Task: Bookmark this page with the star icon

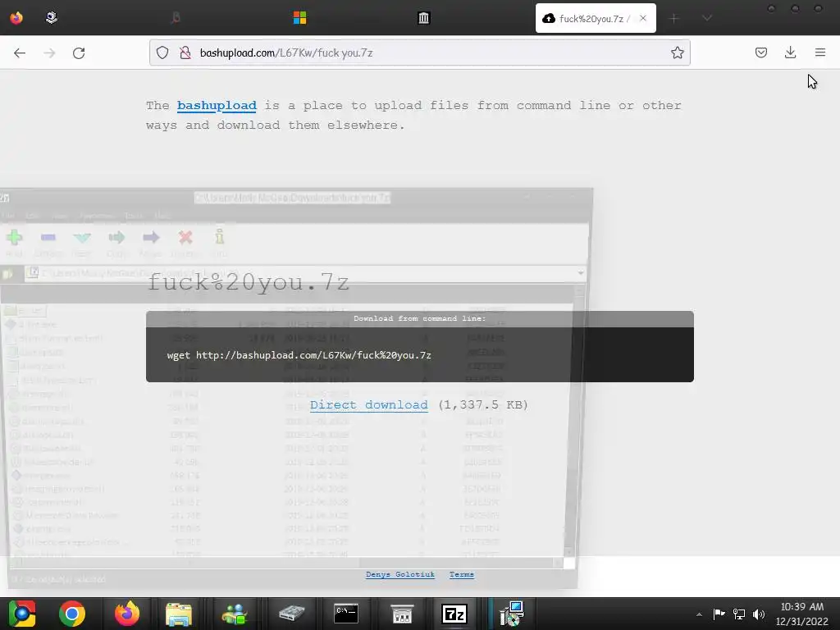Action: (x=677, y=52)
